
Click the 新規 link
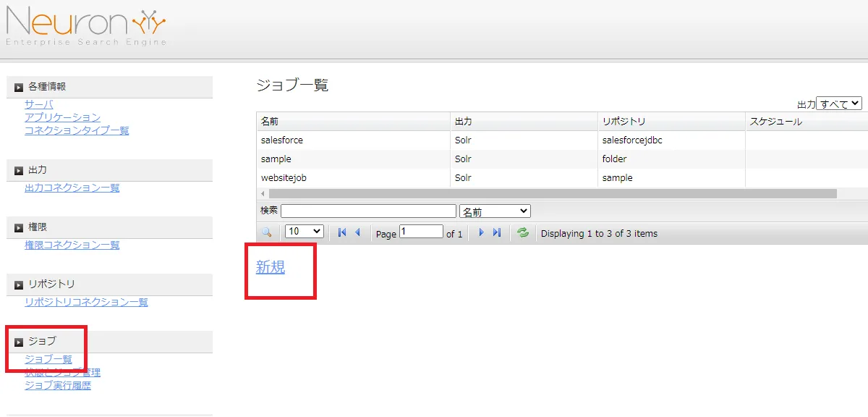tap(271, 267)
